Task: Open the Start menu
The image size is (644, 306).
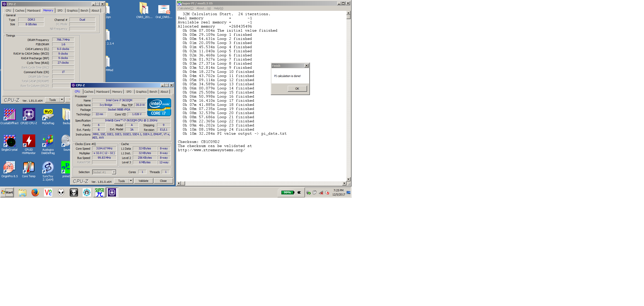Action: 7,192
